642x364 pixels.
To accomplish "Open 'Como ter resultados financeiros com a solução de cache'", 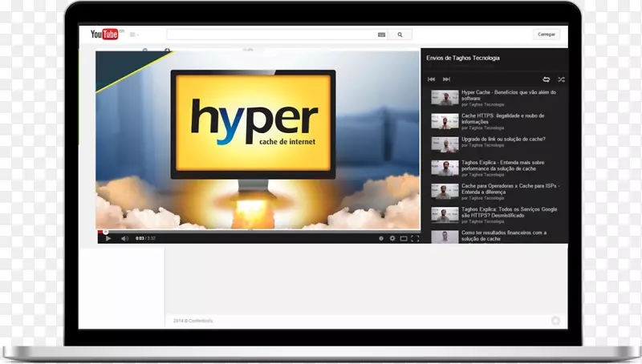I will point(504,236).
